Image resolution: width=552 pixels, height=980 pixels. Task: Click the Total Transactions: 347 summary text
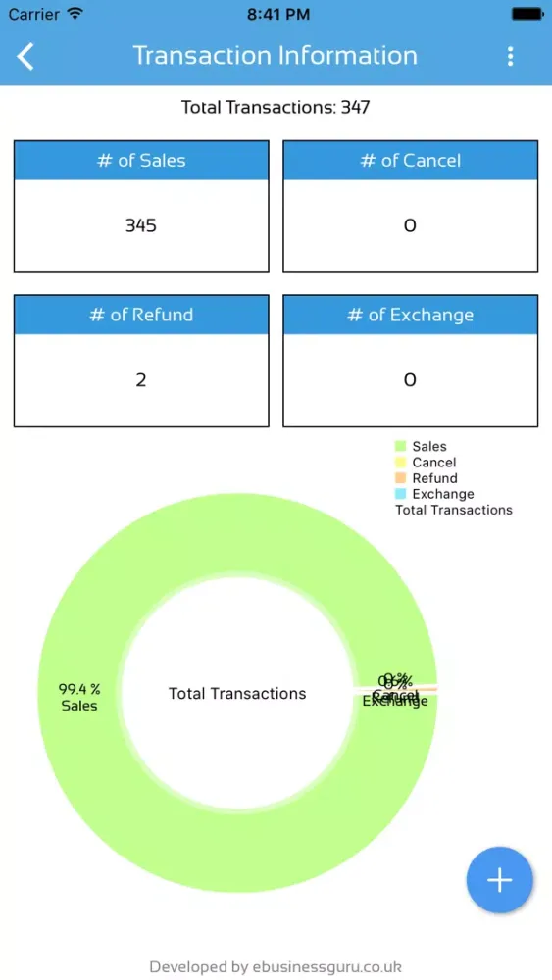click(276, 108)
